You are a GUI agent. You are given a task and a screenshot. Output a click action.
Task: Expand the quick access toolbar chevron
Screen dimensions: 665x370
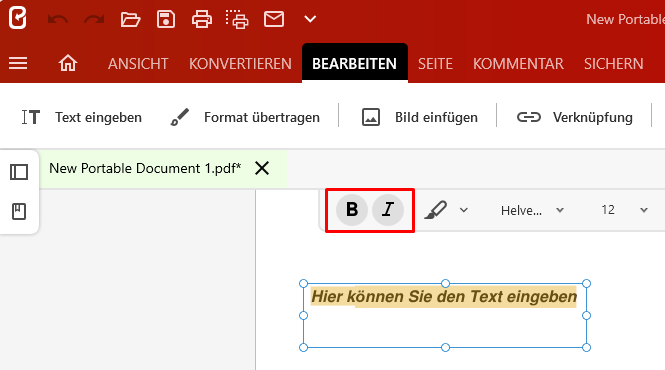(x=310, y=19)
